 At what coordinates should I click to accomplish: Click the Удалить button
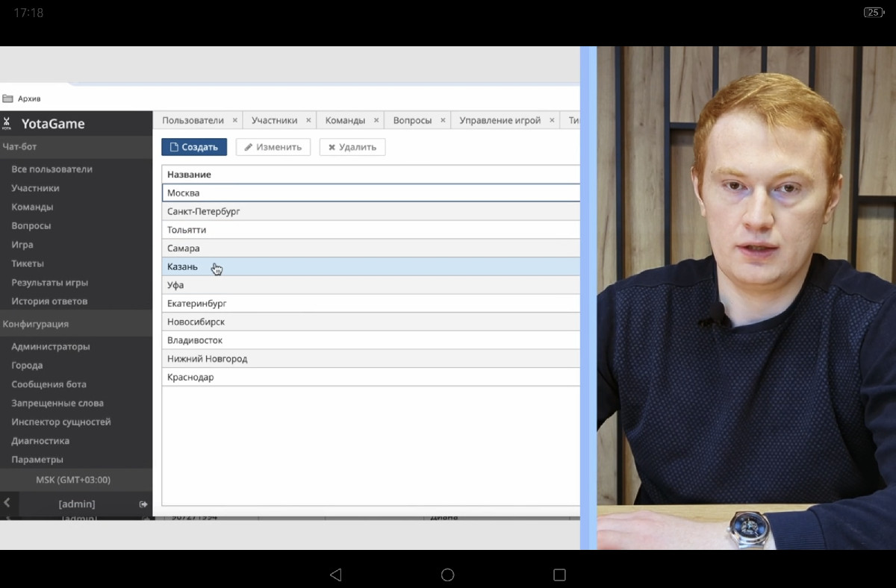click(352, 147)
